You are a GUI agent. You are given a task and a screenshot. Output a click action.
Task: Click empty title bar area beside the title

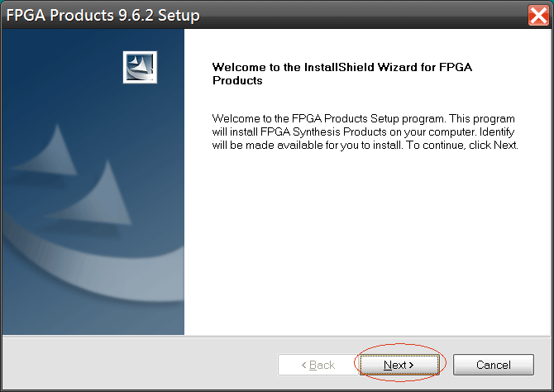(364, 15)
